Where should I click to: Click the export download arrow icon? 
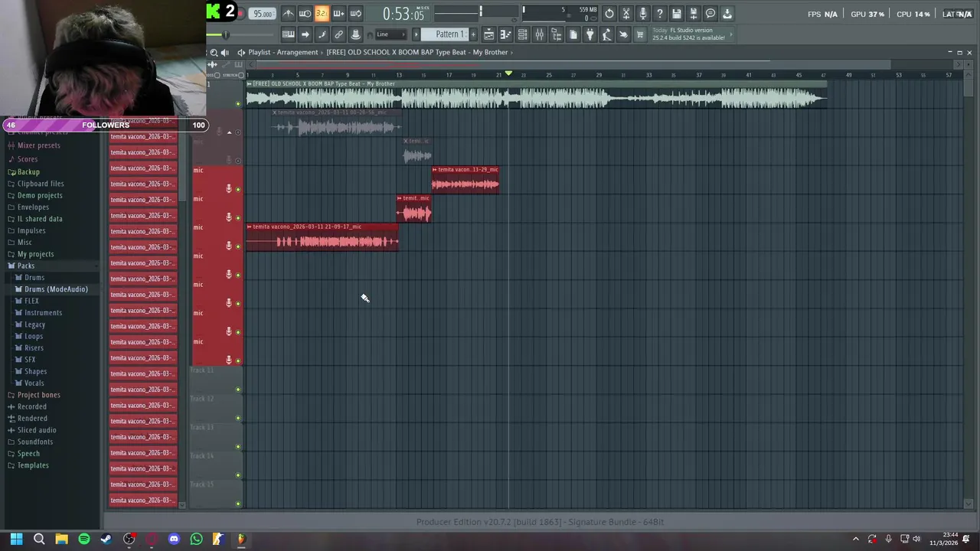point(727,13)
